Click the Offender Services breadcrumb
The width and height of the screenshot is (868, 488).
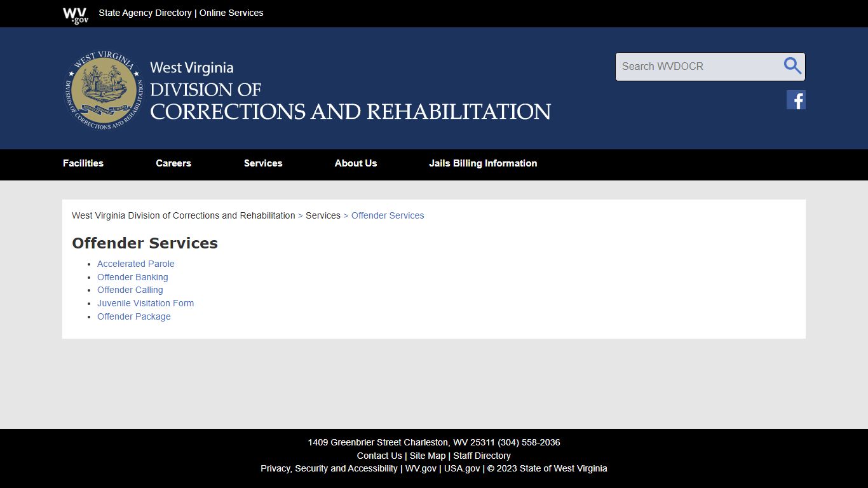tap(388, 215)
